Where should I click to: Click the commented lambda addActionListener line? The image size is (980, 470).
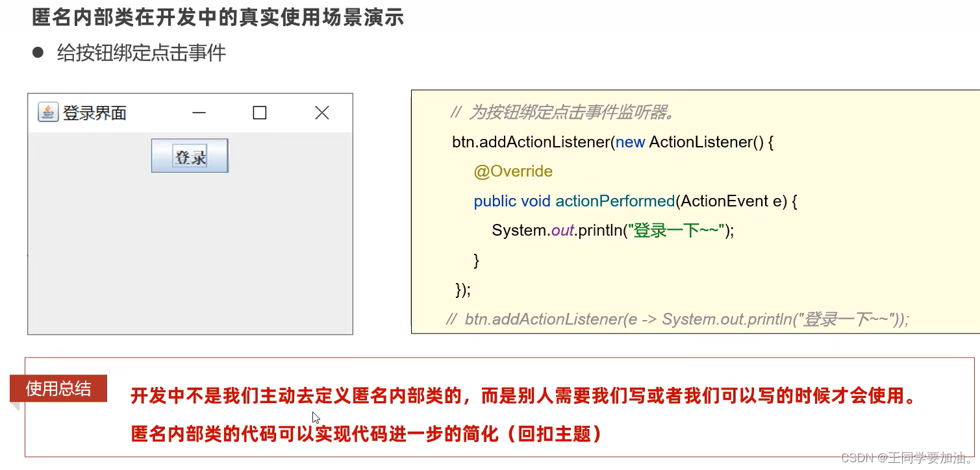point(678,319)
